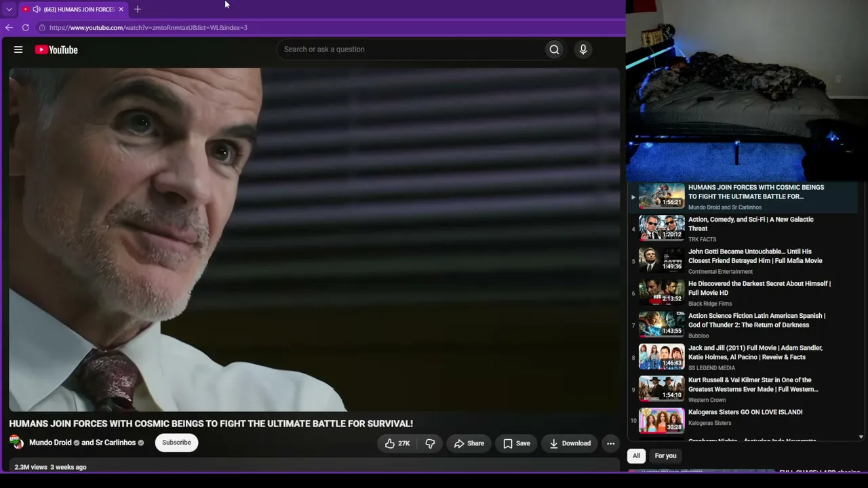Start voice search with microphone icon
Image resolution: width=868 pixels, height=488 pixels.
(583, 49)
